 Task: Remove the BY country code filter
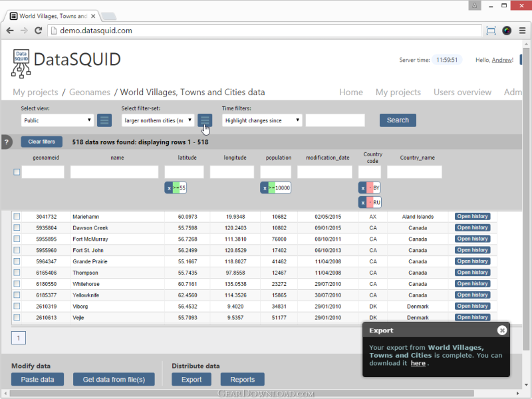pyautogui.click(x=362, y=188)
